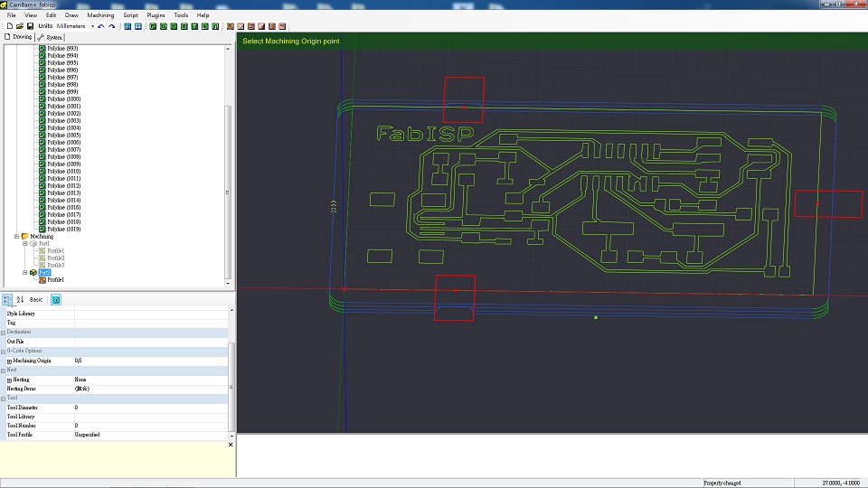Toggle alphabetical sort in properties panel

point(20,299)
